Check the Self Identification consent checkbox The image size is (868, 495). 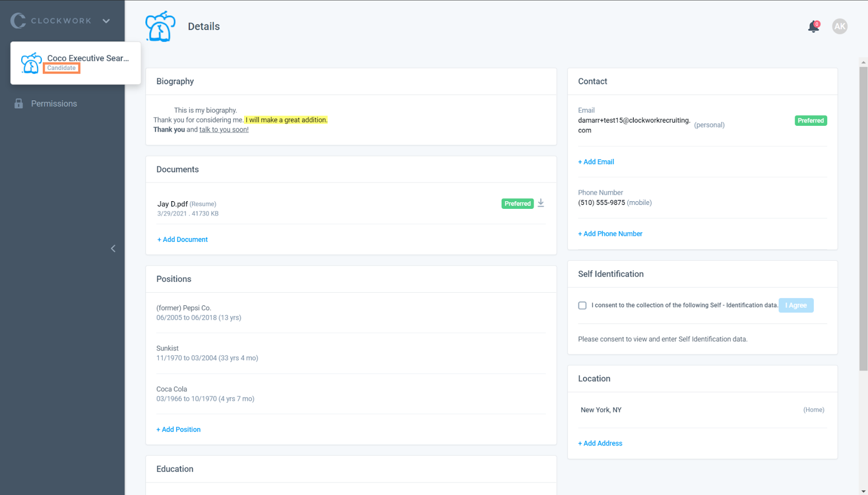click(582, 305)
